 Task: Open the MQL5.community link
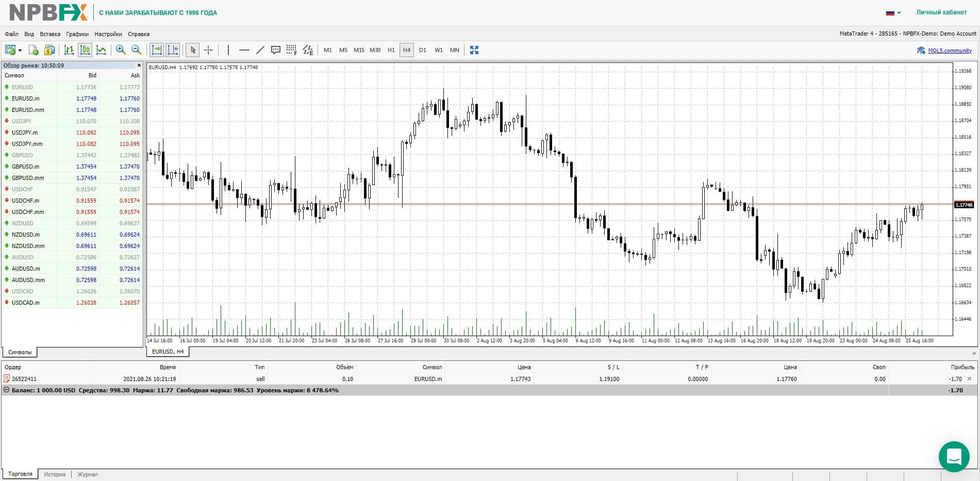(x=950, y=51)
